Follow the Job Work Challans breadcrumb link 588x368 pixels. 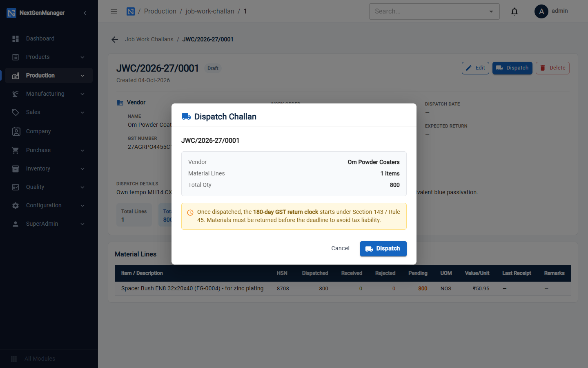pyautogui.click(x=149, y=40)
